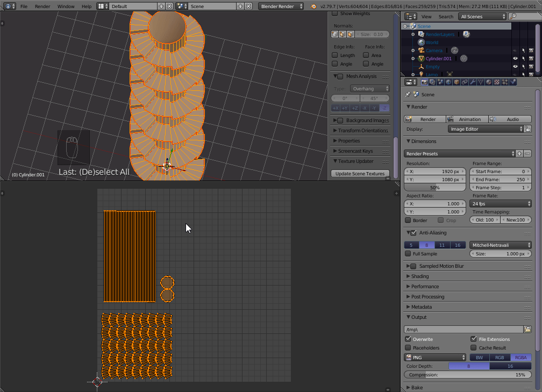
Task: Select the Modifiers properties tab wrench icon
Action: point(473,82)
